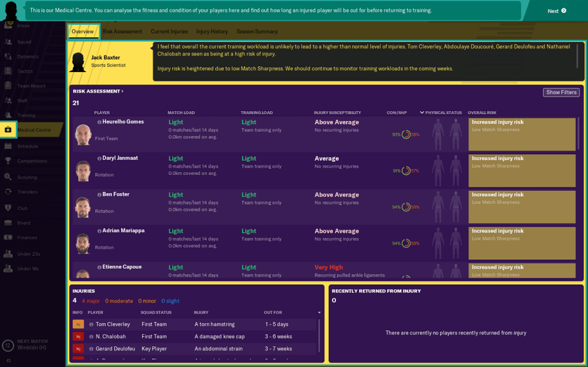
Task: Click the info icon next to Tom Cleverley
Action: point(91,324)
